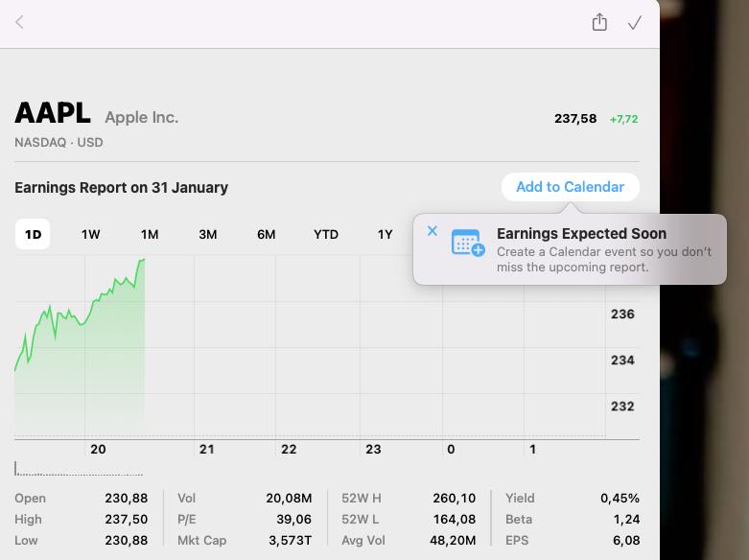
Task: Select the 1D chart range
Action: (x=33, y=234)
